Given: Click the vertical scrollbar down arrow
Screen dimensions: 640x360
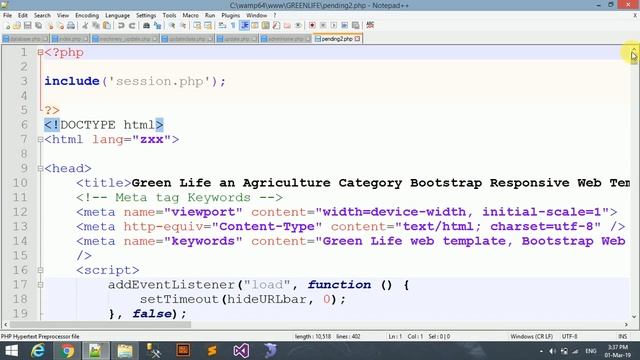Looking at the screenshot, I should 634,316.
